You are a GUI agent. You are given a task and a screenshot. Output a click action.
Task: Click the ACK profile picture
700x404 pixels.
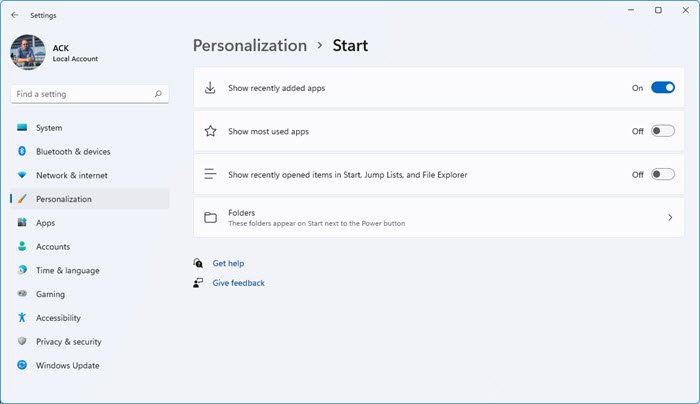pos(28,52)
